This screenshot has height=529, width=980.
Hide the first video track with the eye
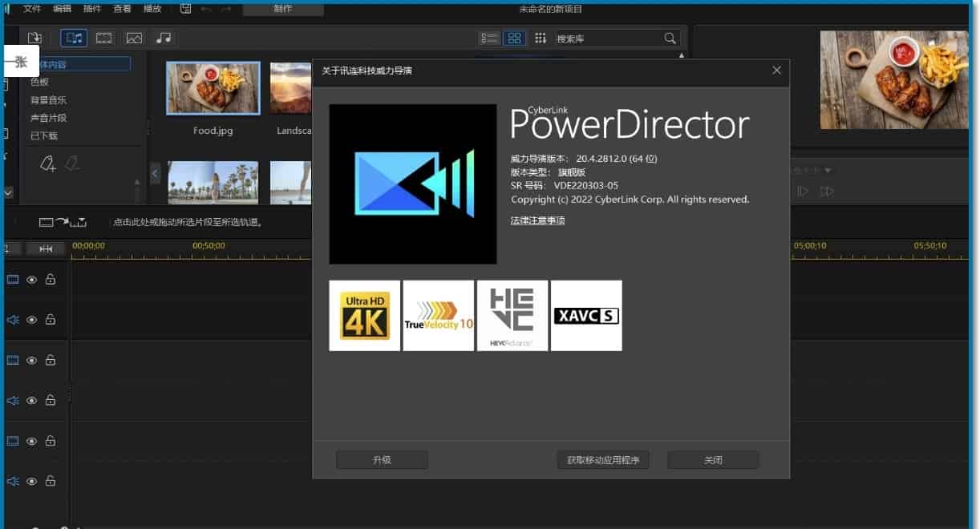[32, 280]
